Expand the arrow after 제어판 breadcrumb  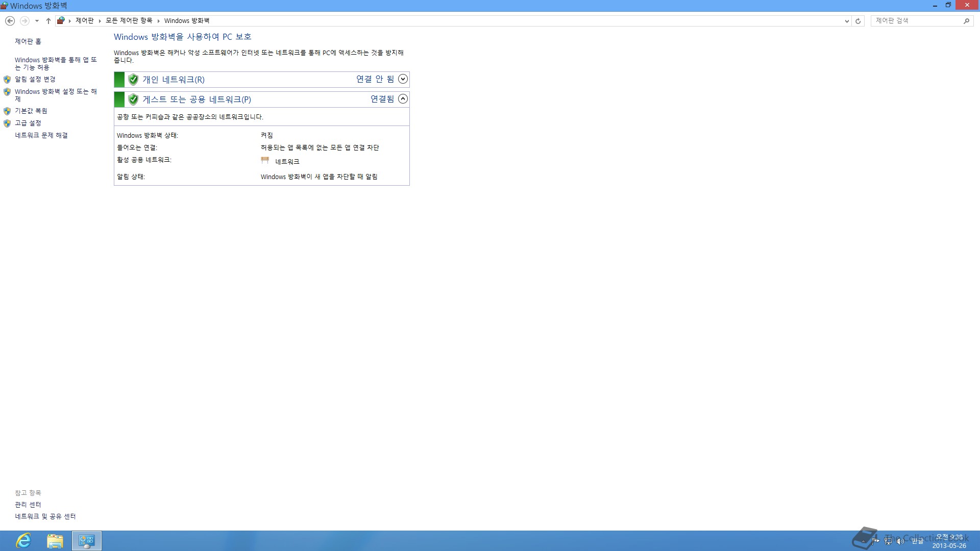100,21
